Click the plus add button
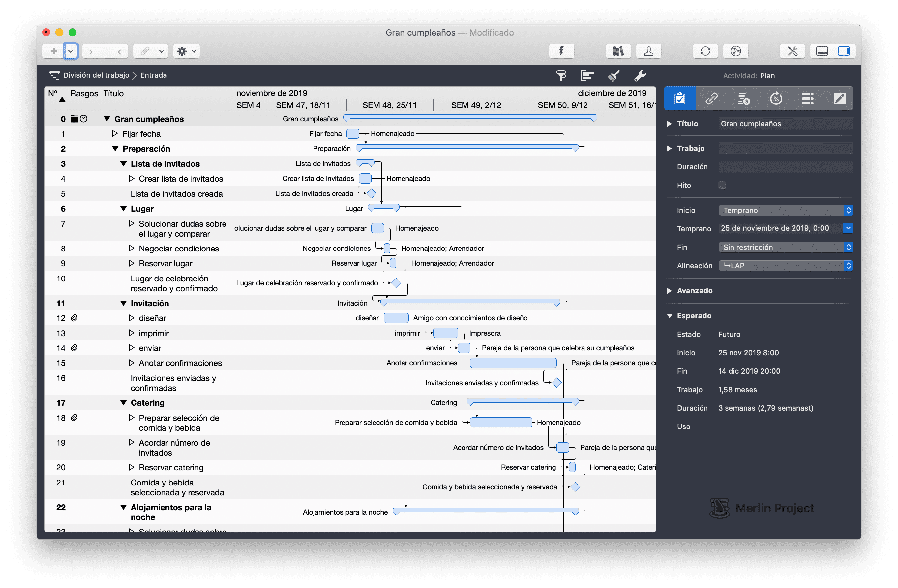This screenshot has width=898, height=588. (x=54, y=51)
